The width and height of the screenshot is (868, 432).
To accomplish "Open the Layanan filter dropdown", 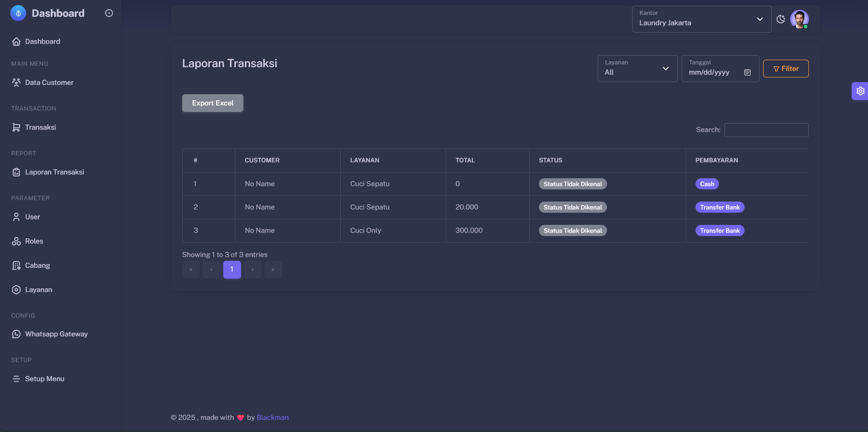I will pyautogui.click(x=637, y=69).
